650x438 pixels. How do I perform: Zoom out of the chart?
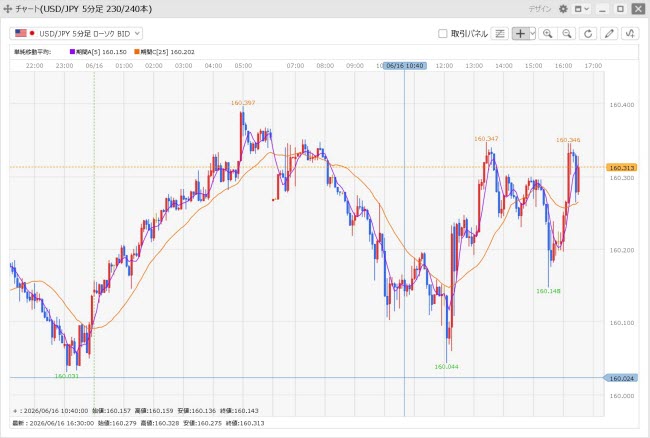coord(567,34)
